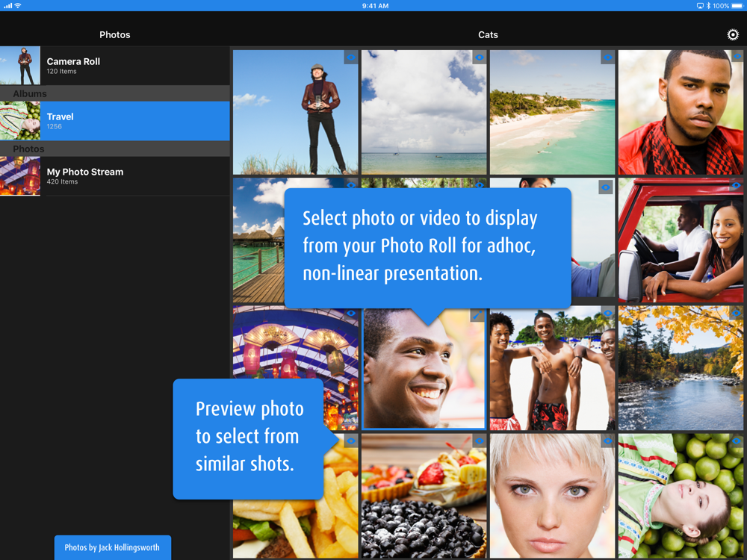Image resolution: width=747 pixels, height=560 pixels.
Task: Tap the '420 Items' count text
Action: pos(62,182)
